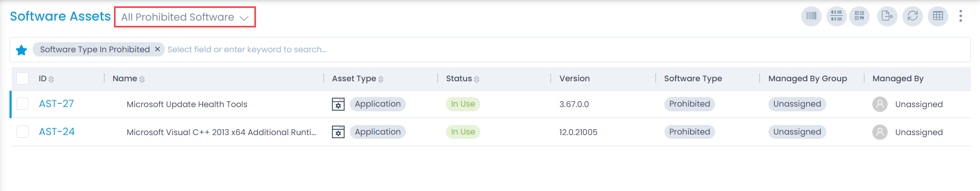This screenshot has width=980, height=191.
Task: Open asset link AST-24
Action: (x=56, y=132)
